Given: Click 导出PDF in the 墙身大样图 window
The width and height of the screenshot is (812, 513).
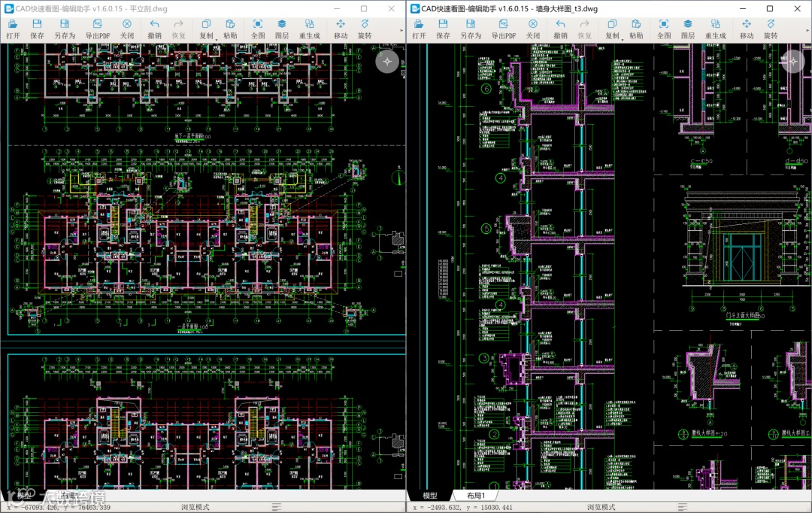Looking at the screenshot, I should point(503,29).
